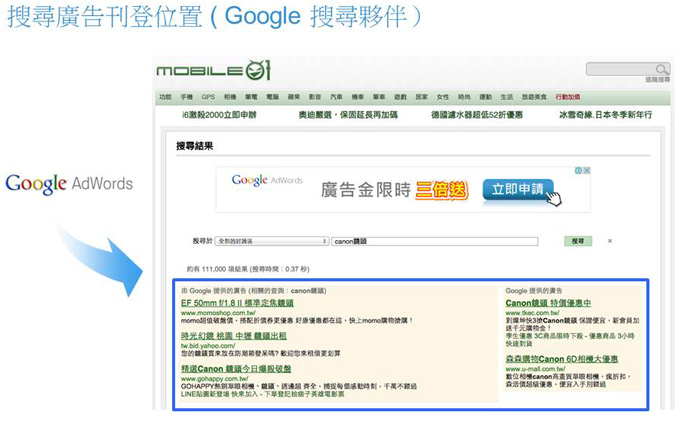Screen dimensions: 680x422
Task: Open the 機車 nav item
Action: 357,97
